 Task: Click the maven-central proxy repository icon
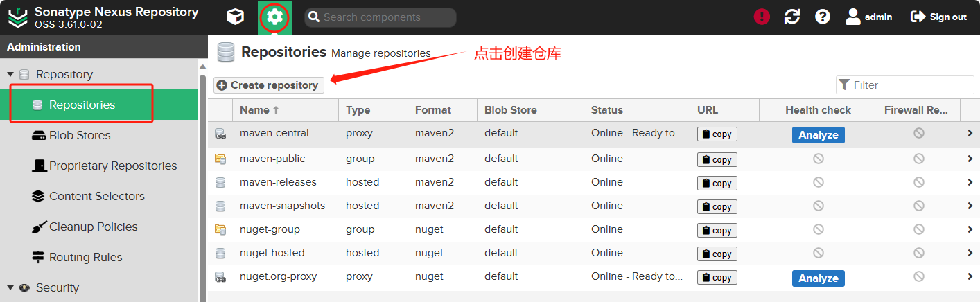(220, 134)
